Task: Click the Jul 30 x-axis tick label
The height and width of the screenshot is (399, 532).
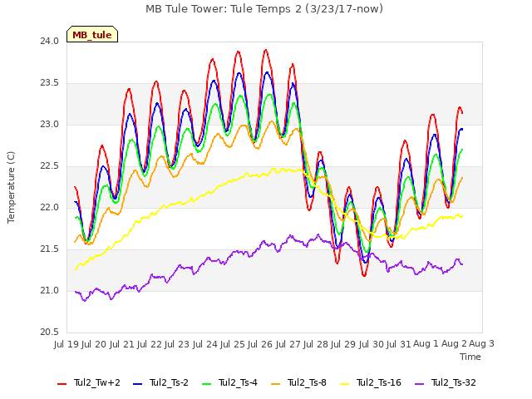Action: 372,344
